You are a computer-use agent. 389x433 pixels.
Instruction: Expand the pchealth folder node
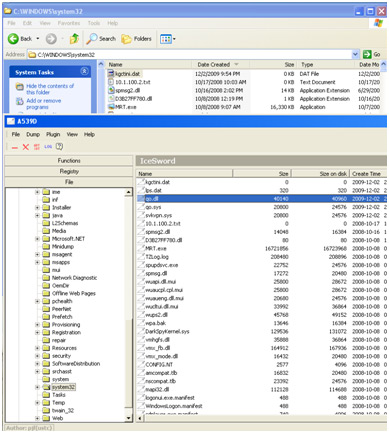[38, 301]
